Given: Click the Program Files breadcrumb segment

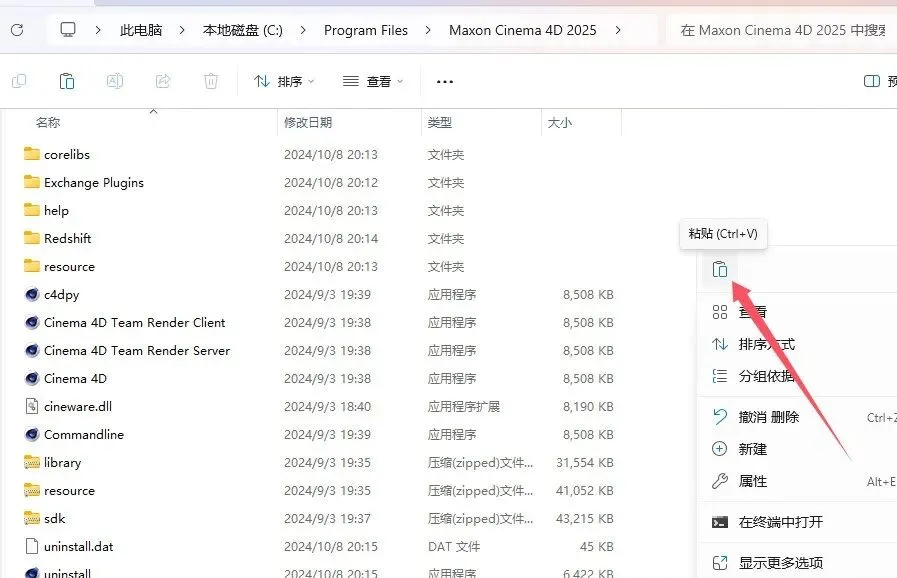Looking at the screenshot, I should click(x=366, y=30).
